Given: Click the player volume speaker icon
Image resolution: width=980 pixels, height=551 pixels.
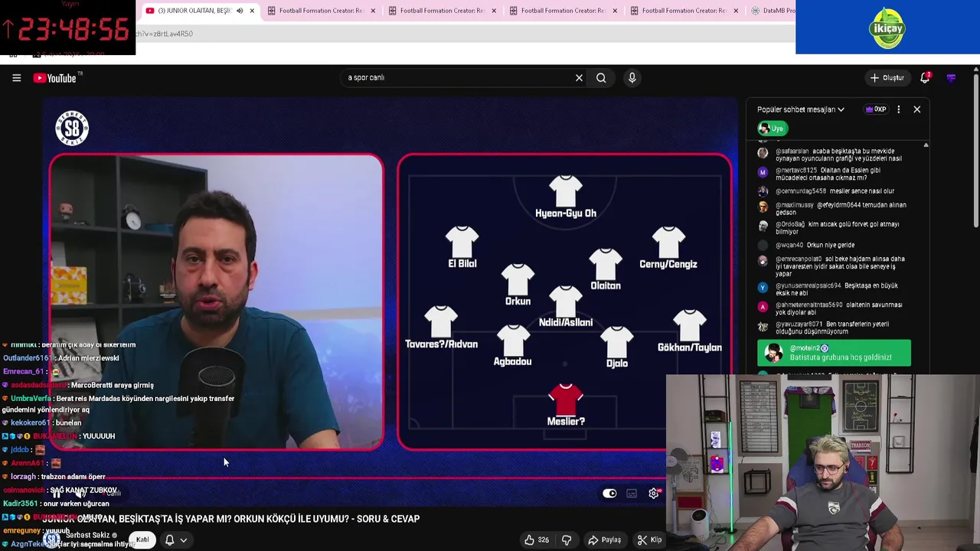Looking at the screenshot, I should (x=80, y=494).
